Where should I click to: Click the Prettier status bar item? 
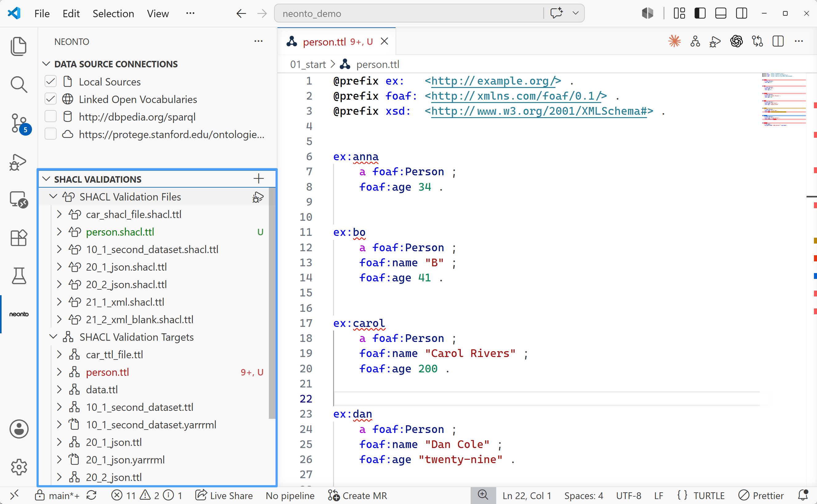point(761,495)
